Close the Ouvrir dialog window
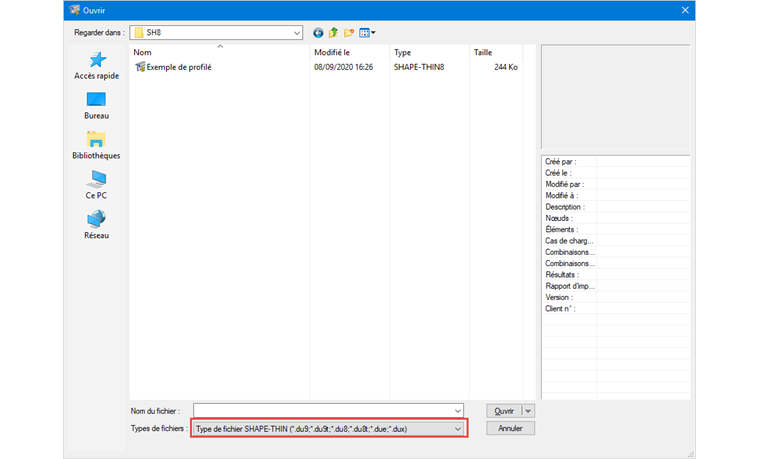 (x=685, y=10)
